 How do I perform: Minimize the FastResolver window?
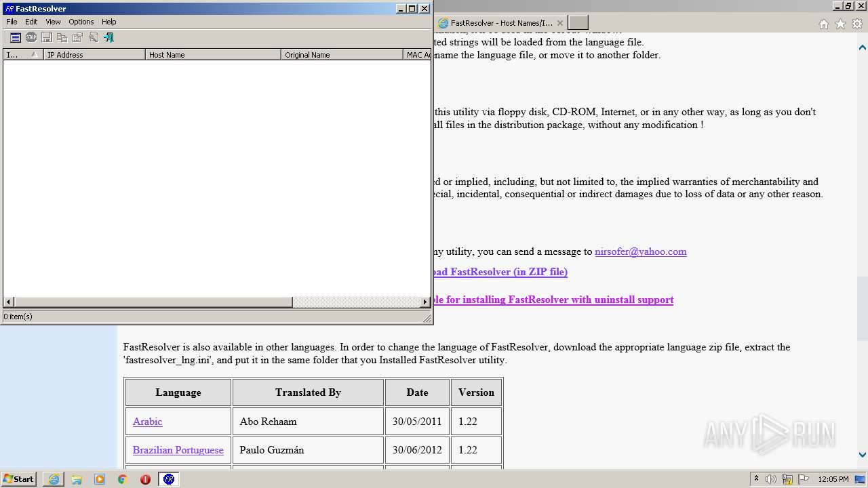[401, 9]
